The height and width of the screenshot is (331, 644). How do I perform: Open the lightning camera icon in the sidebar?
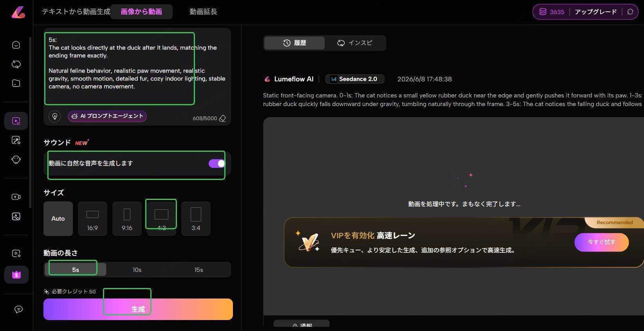pos(16,197)
